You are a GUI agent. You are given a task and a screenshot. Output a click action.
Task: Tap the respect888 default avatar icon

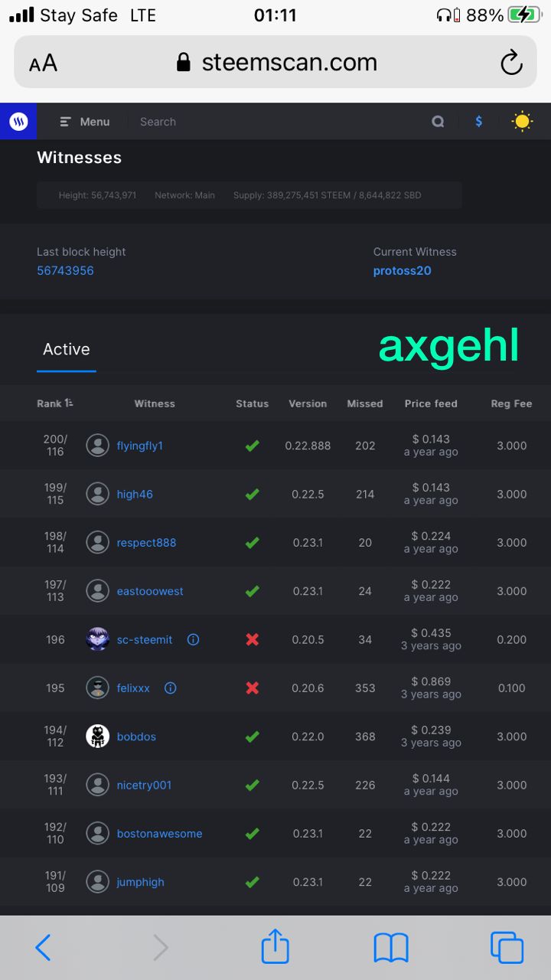click(x=97, y=543)
